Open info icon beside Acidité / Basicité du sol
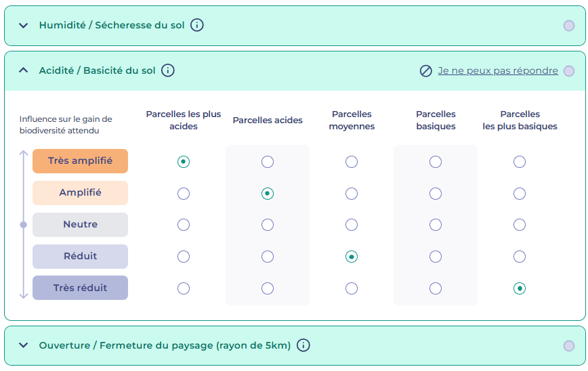This screenshot has width=588, height=371. tap(167, 70)
